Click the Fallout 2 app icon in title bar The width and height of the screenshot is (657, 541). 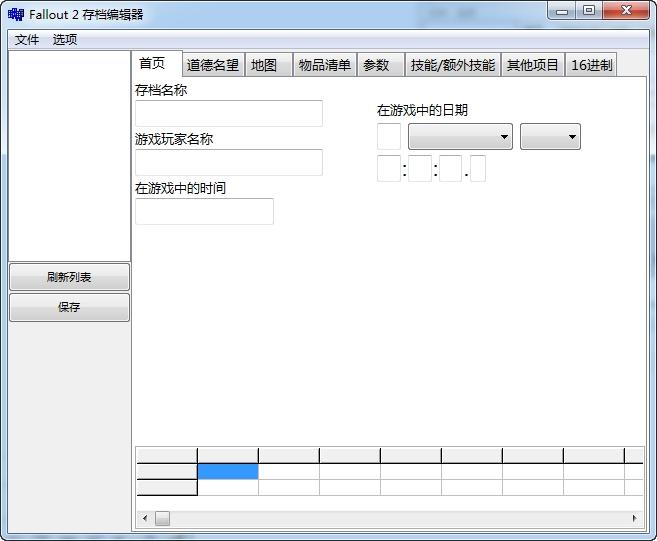click(16, 15)
